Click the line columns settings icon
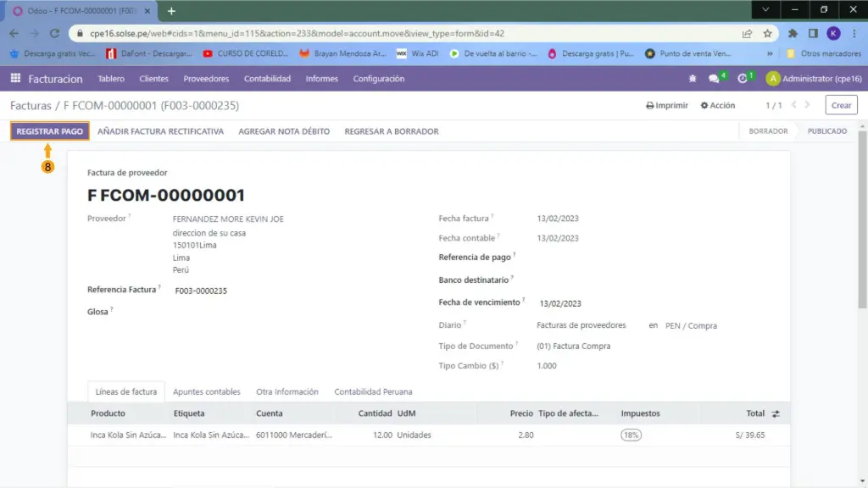The height and width of the screenshot is (488, 868). 775,413
